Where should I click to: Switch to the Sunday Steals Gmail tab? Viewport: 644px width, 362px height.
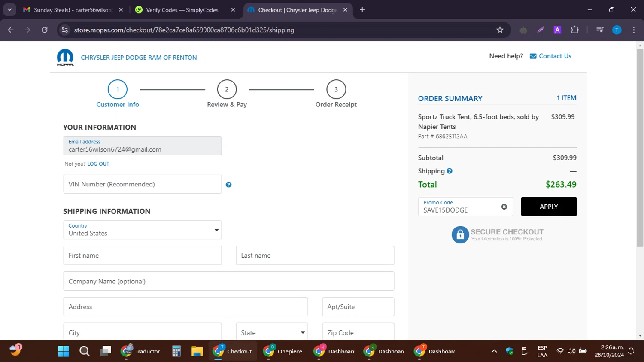coord(72,10)
